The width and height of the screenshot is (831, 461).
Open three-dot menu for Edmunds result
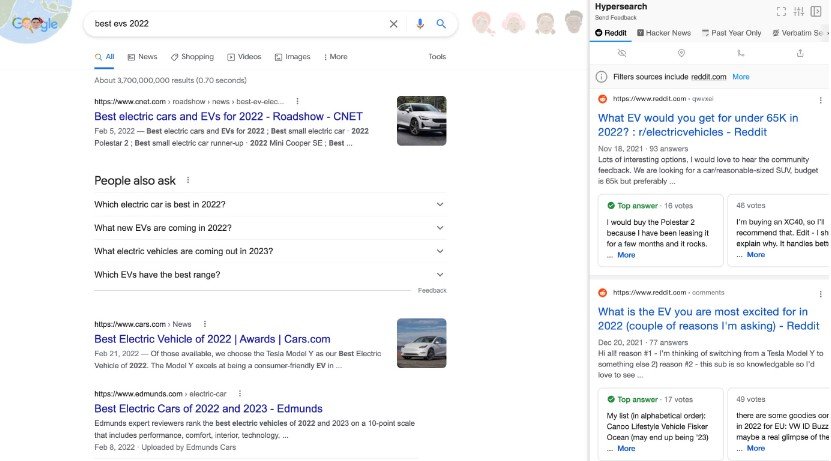(240, 393)
